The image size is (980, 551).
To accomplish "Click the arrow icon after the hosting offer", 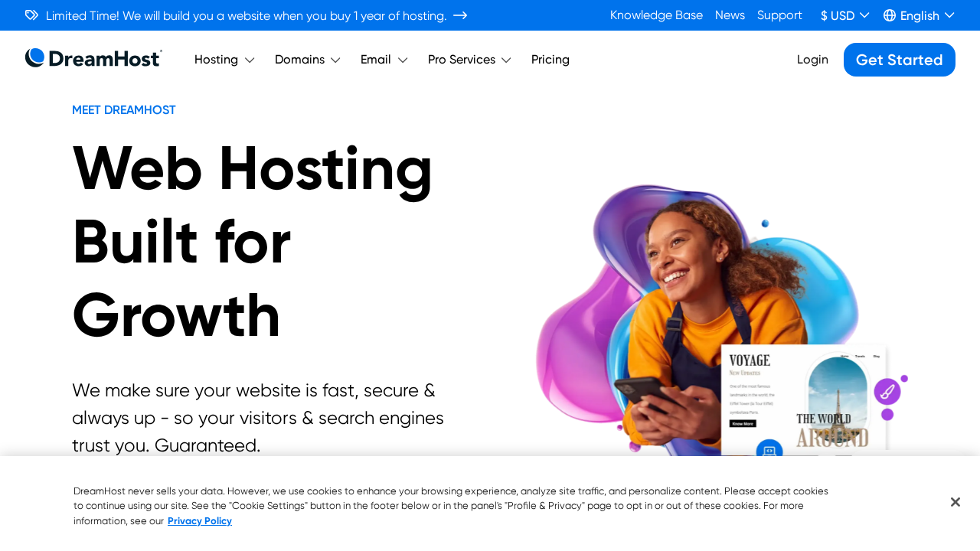I will point(459,15).
